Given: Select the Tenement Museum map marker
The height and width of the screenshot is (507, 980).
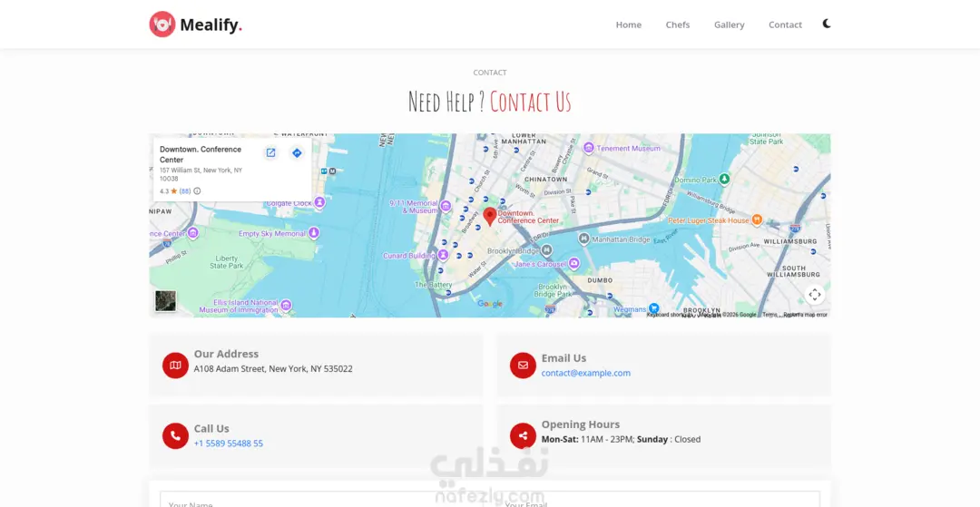Looking at the screenshot, I should point(588,148).
